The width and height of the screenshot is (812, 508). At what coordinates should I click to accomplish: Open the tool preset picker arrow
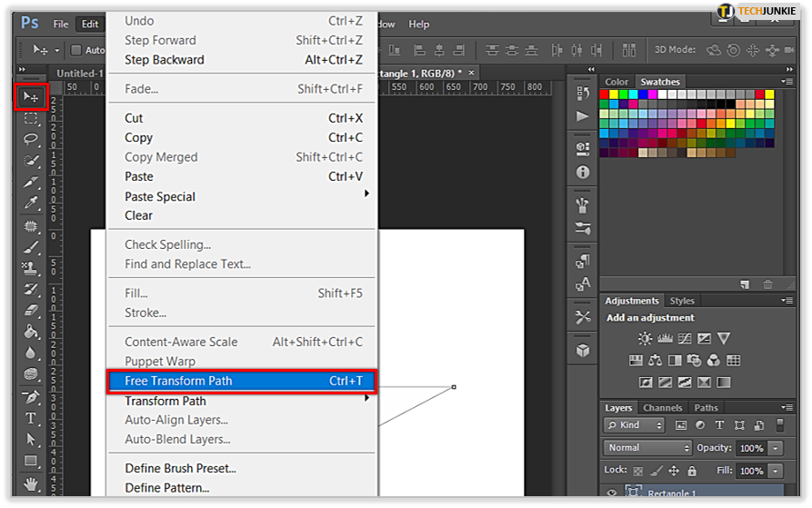pyautogui.click(x=57, y=50)
